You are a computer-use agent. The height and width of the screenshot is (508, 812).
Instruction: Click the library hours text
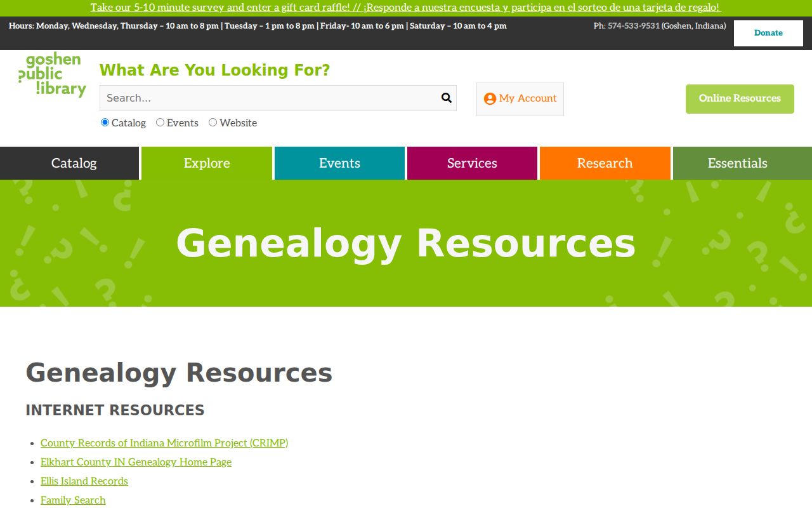tap(258, 26)
